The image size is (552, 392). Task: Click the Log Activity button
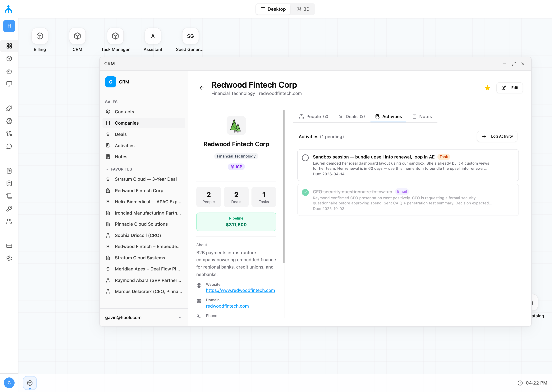pyautogui.click(x=497, y=136)
